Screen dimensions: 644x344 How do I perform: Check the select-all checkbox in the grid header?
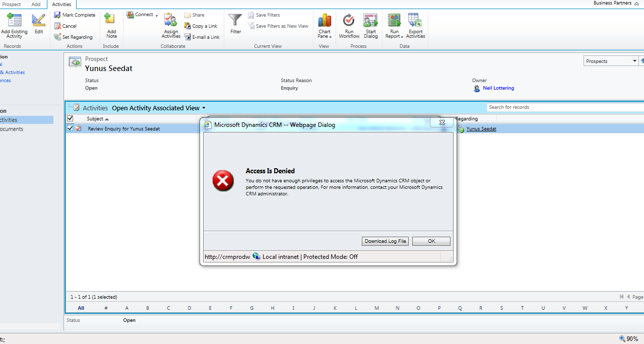click(69, 118)
